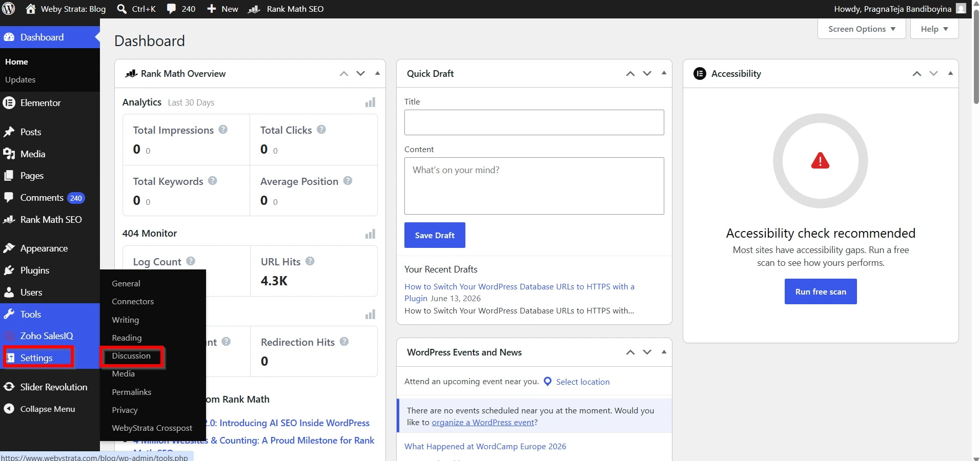Click the URL Hits help question icon

[x=310, y=261]
